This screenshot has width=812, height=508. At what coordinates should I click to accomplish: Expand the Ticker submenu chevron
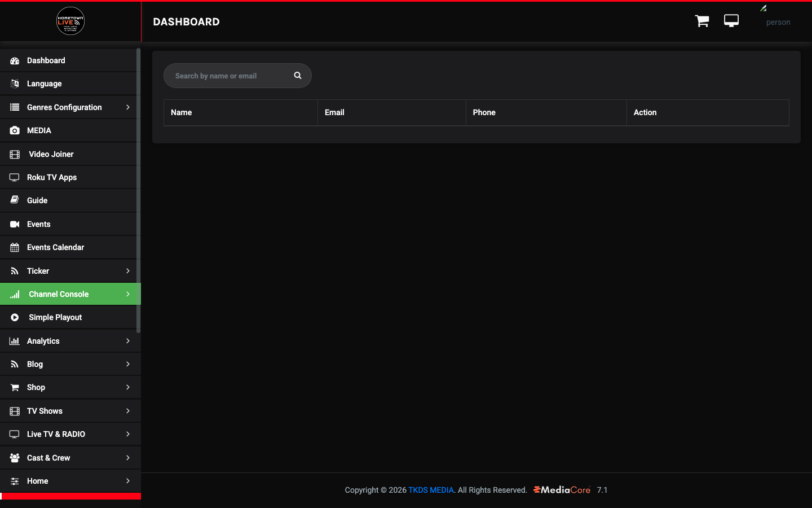(128, 271)
